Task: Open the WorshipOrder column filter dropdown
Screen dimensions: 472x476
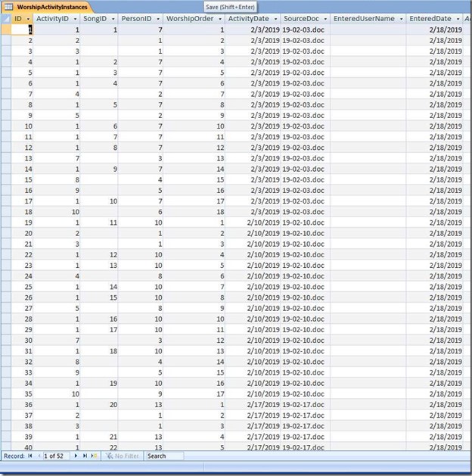Action: point(220,19)
